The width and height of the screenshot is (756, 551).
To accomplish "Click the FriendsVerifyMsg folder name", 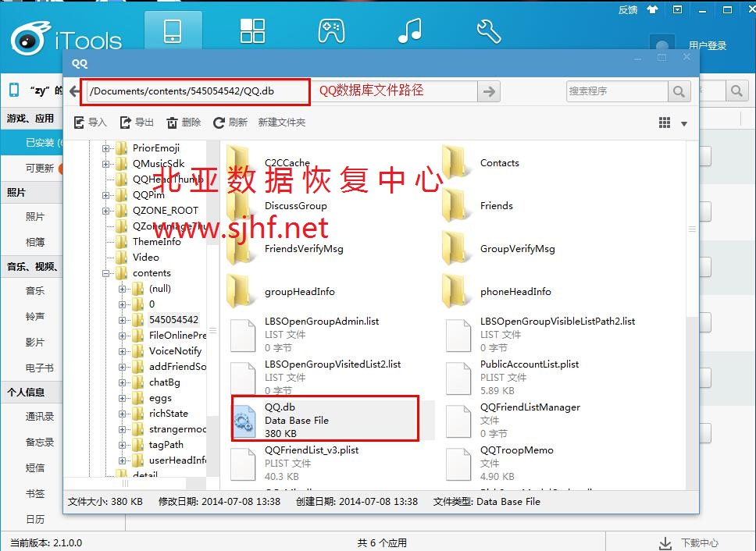I will [304, 248].
